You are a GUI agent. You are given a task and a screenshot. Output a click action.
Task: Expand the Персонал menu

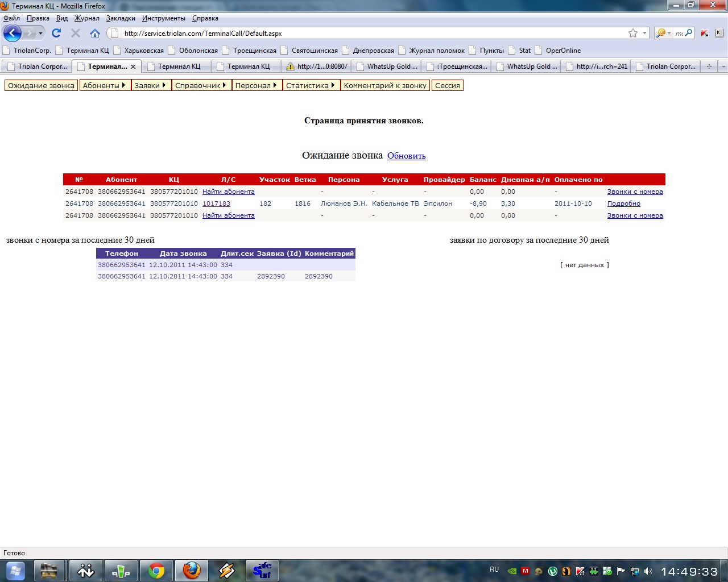coord(257,85)
